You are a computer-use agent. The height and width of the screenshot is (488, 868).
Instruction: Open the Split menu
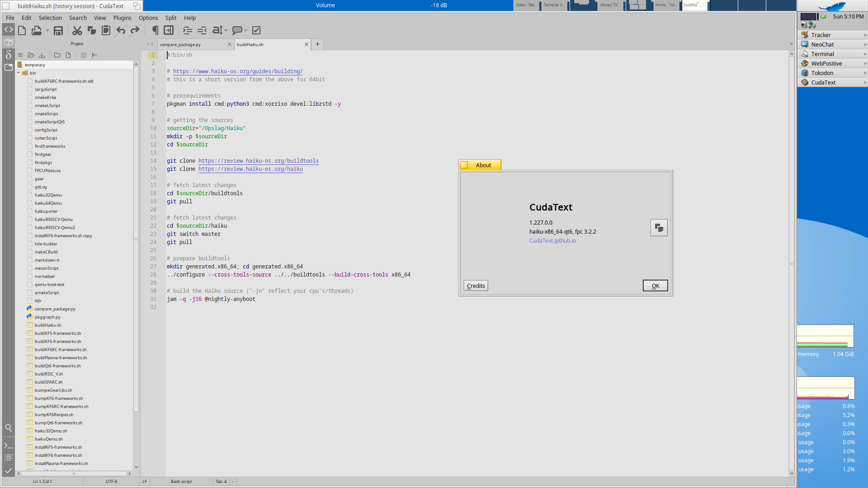(x=171, y=18)
